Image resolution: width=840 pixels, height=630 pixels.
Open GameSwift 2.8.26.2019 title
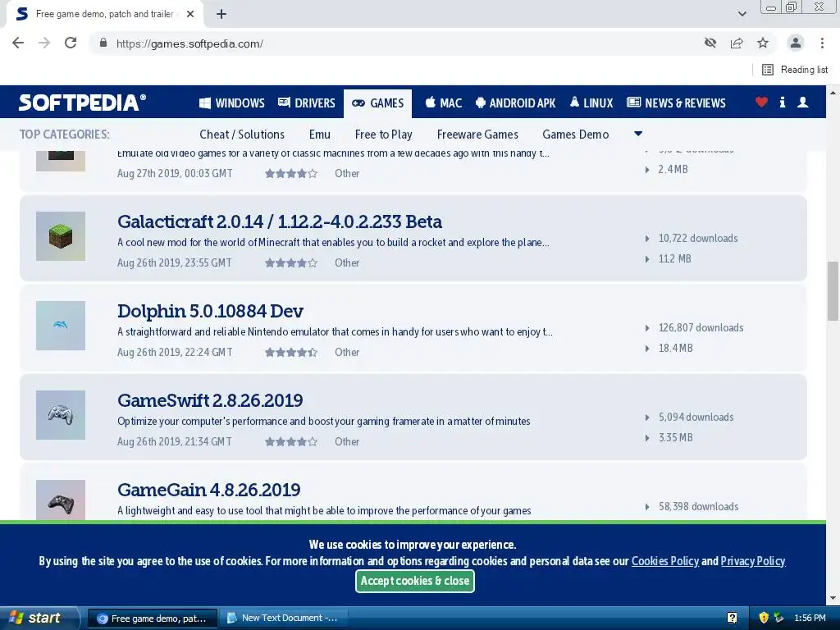[210, 400]
